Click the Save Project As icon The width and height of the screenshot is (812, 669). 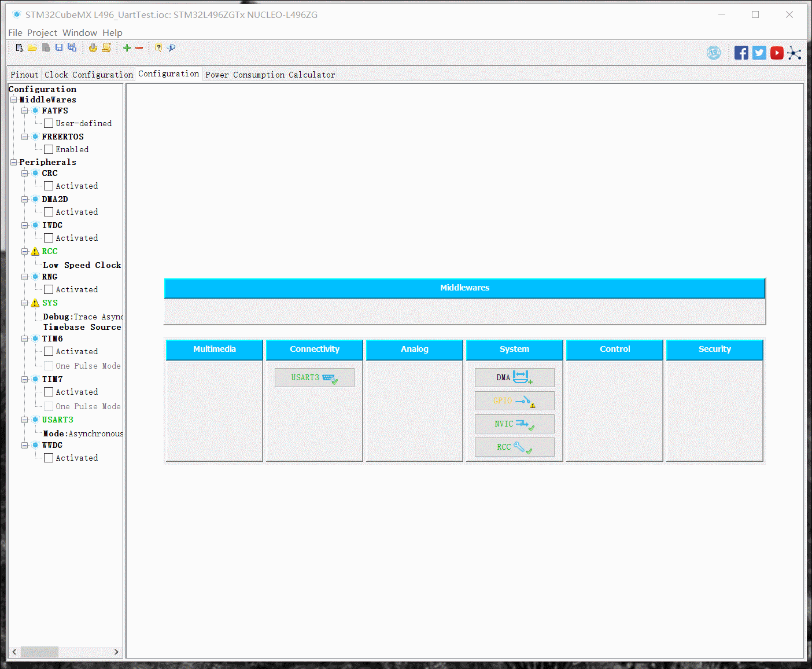pos(72,48)
